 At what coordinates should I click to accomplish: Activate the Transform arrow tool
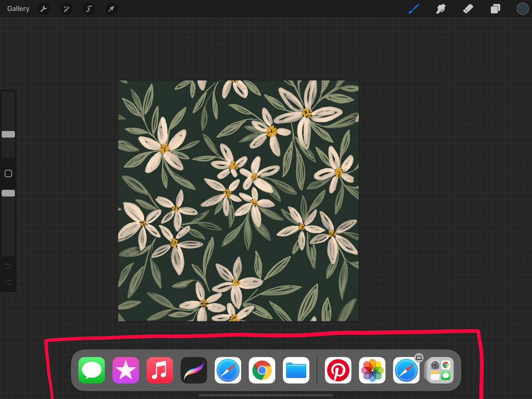tap(111, 9)
